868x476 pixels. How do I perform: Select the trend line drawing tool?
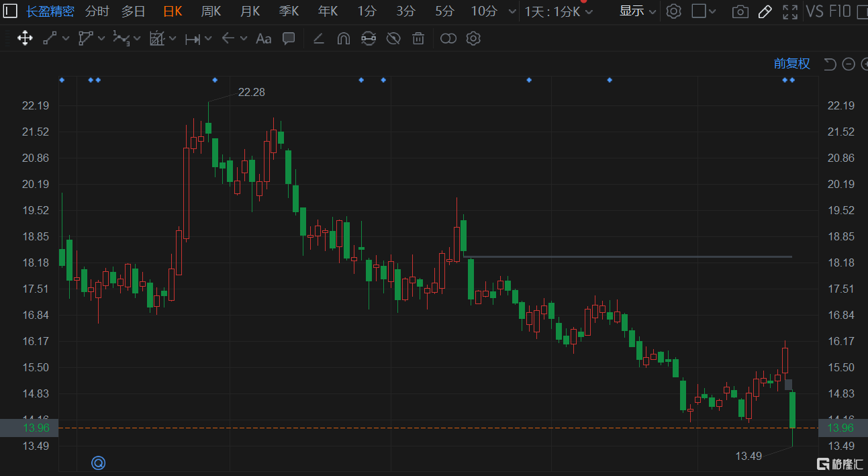pos(50,38)
